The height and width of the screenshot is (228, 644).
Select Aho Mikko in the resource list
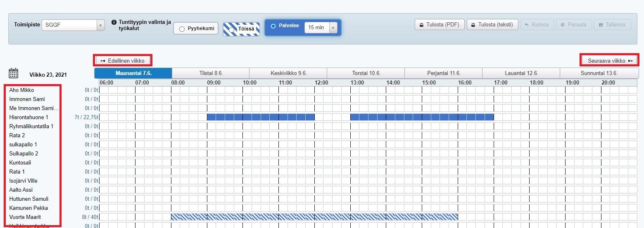tap(22, 90)
